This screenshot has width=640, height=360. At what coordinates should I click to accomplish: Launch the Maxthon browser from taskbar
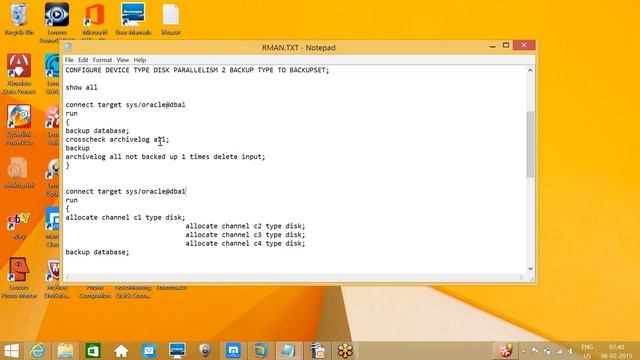[233, 351]
